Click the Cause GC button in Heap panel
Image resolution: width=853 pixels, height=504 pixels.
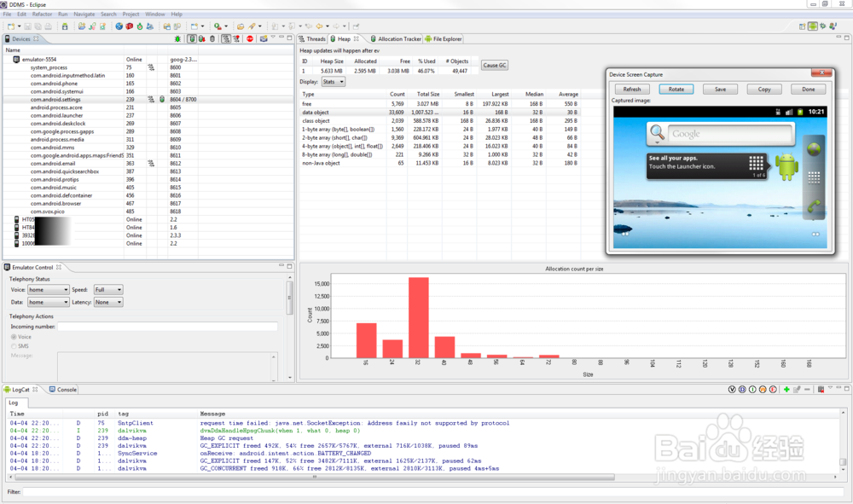click(495, 66)
